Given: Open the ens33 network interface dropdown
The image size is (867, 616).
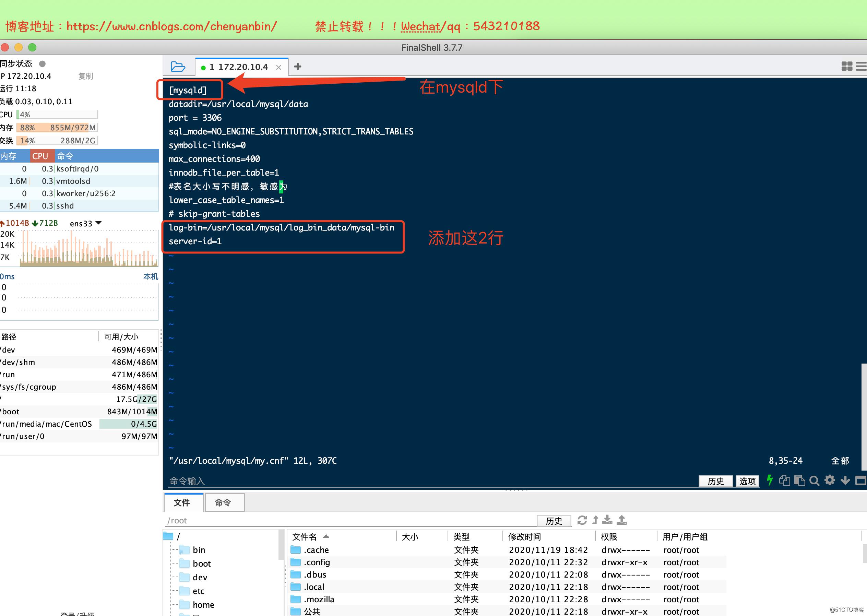Looking at the screenshot, I should coord(86,223).
